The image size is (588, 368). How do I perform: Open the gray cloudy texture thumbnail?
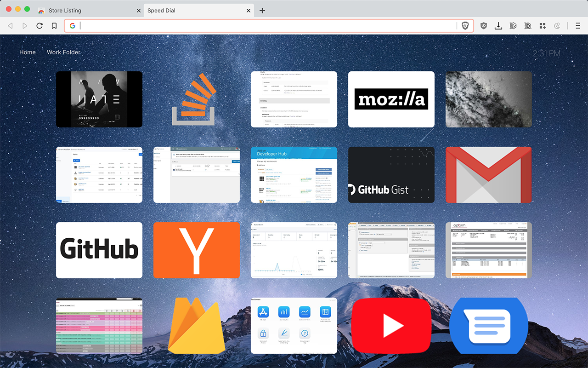(x=489, y=99)
